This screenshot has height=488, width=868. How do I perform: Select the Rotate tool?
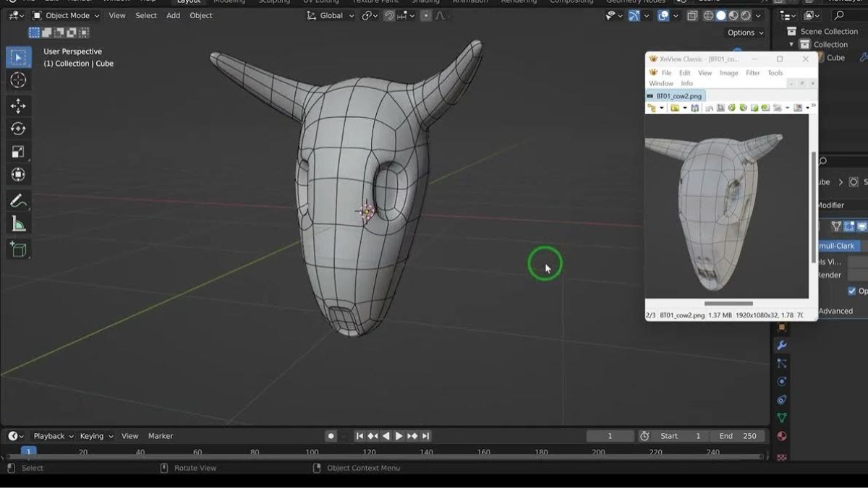coord(18,129)
